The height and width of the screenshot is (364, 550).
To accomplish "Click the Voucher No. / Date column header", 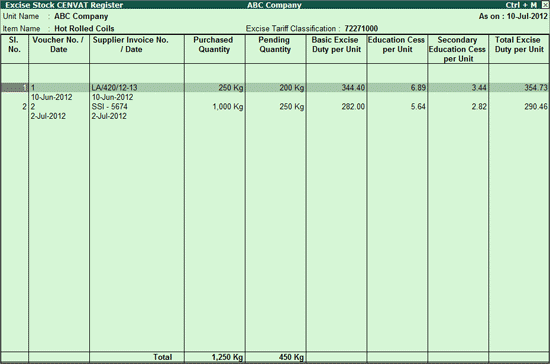I will [58, 45].
